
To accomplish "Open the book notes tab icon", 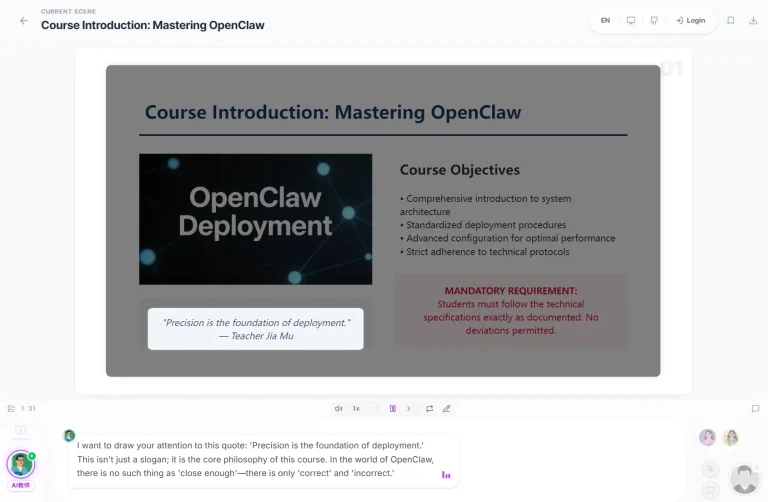I will click(20, 431).
